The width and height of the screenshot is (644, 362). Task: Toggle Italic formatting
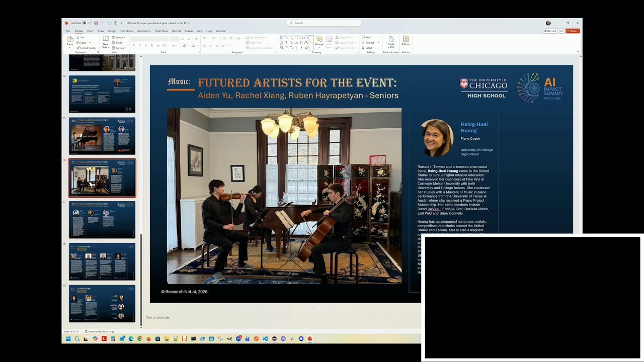139,45
